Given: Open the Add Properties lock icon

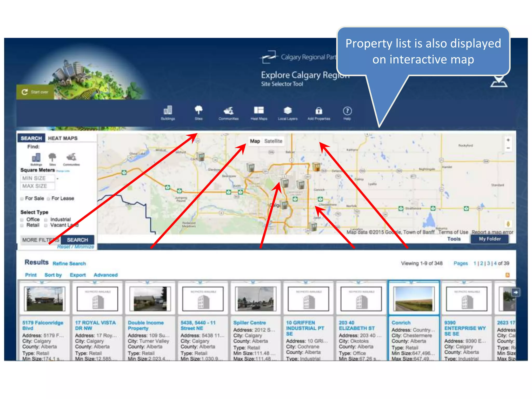Looking at the screenshot, I should point(319,113).
